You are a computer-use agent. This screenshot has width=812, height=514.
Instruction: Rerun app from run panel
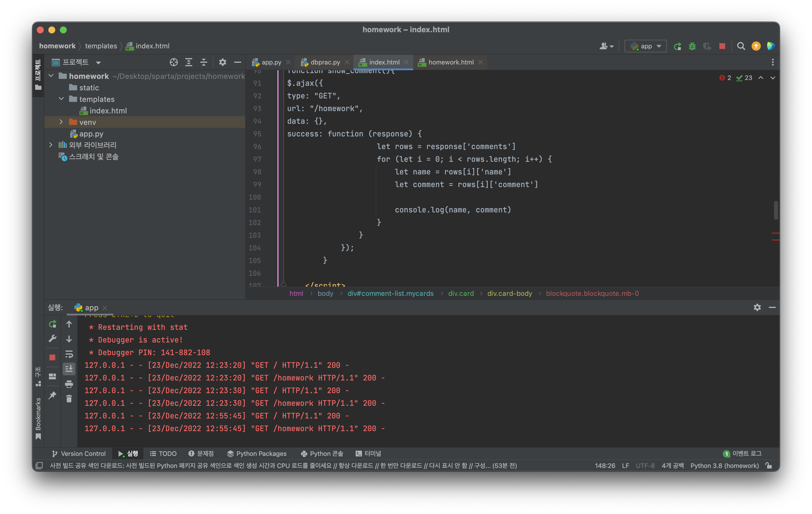[x=52, y=324]
